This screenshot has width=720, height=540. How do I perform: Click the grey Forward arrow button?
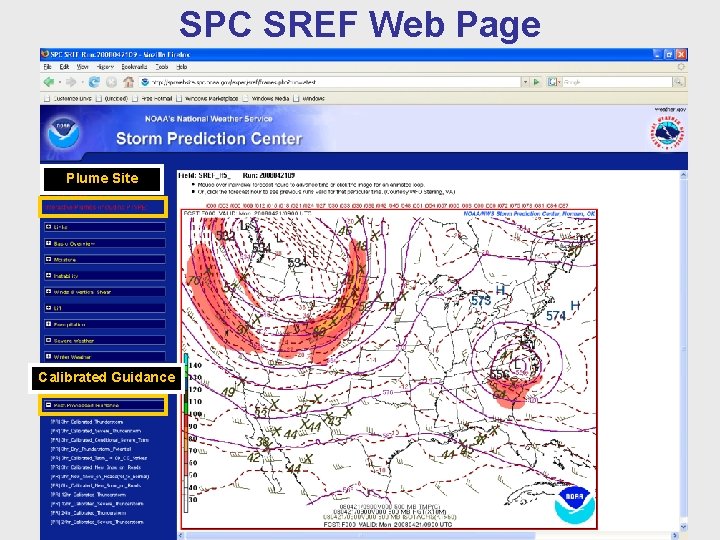(71, 82)
